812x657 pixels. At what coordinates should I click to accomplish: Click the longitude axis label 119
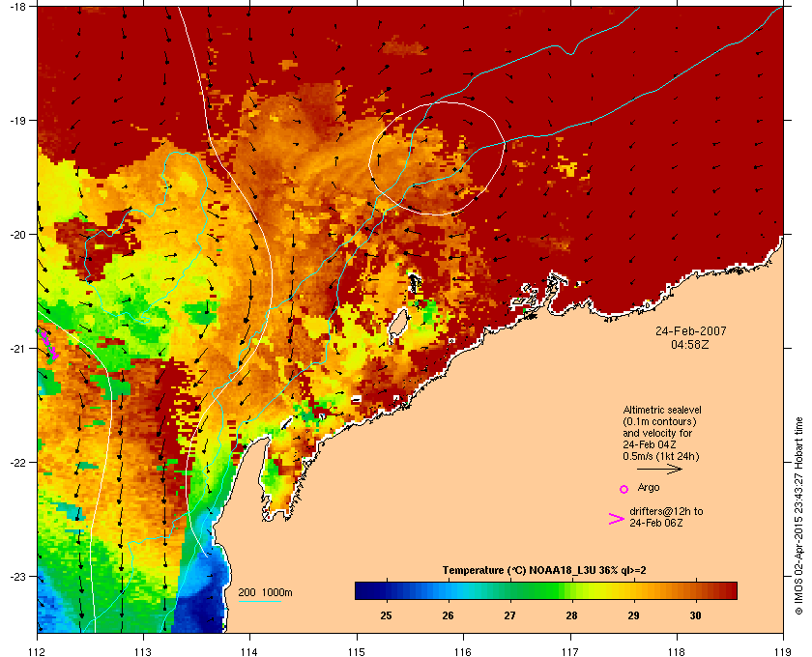click(x=783, y=652)
